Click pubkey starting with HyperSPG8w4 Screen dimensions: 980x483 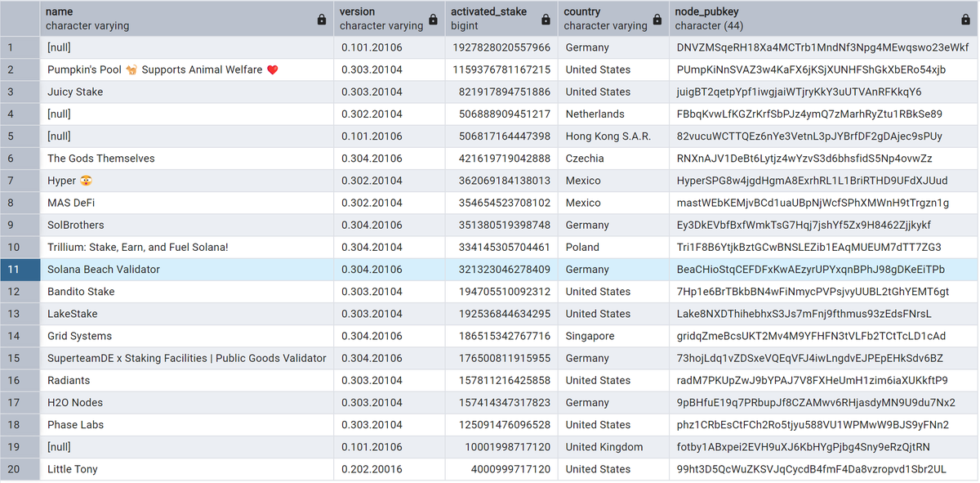[823, 181]
